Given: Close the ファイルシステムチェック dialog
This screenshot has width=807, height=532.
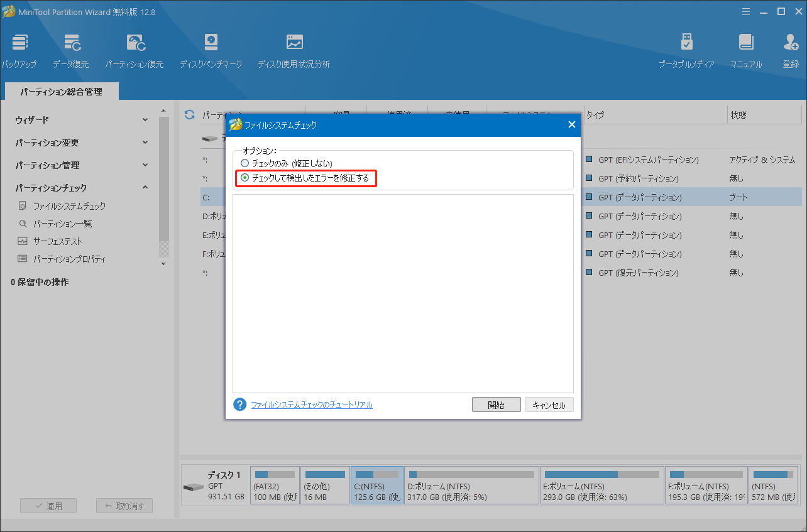Looking at the screenshot, I should tap(571, 124).
